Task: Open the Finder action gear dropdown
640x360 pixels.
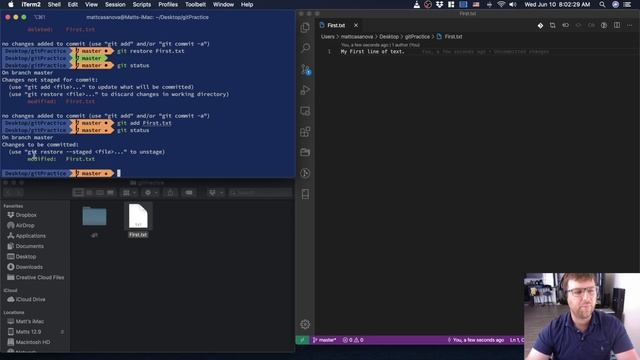Action: tap(151, 193)
